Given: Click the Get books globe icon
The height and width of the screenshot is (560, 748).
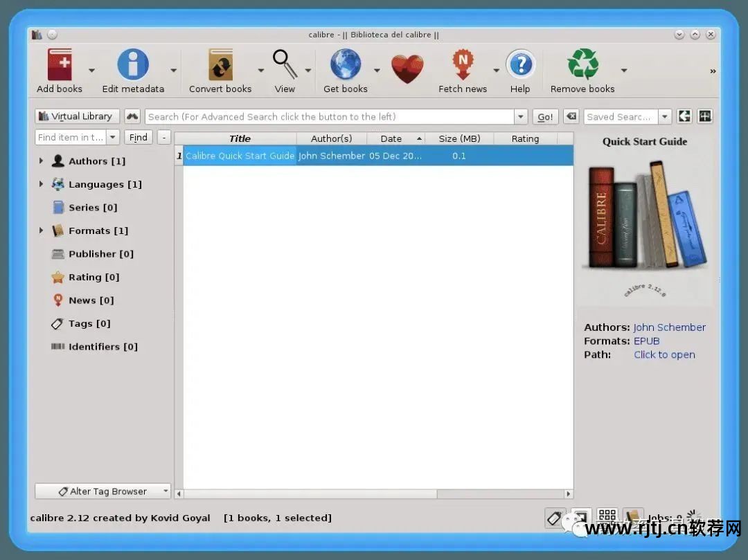Looking at the screenshot, I should pos(345,66).
